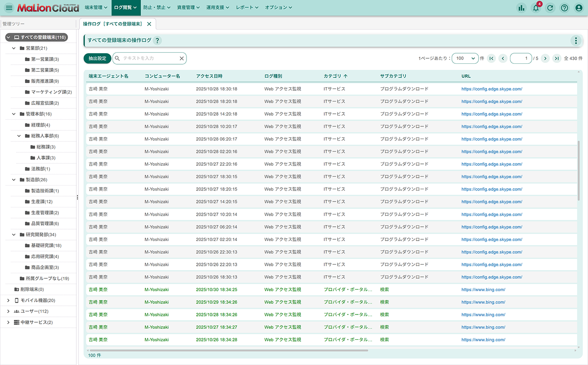Image resolution: width=588 pixels, height=365 pixels.
Task: Open the hamburger main menu
Action: click(9, 8)
